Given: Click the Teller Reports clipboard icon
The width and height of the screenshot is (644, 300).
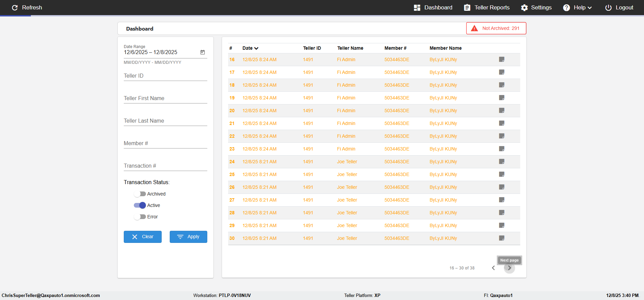Looking at the screenshot, I should pos(467,7).
